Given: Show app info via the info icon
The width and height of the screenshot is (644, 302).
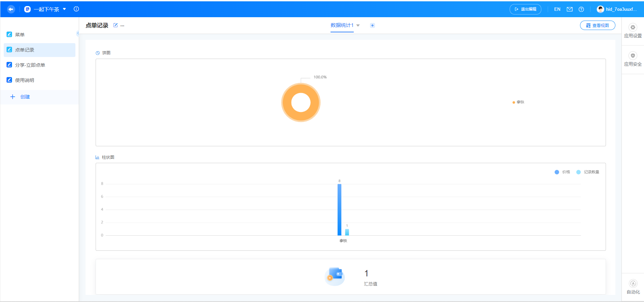Looking at the screenshot, I should (x=76, y=9).
